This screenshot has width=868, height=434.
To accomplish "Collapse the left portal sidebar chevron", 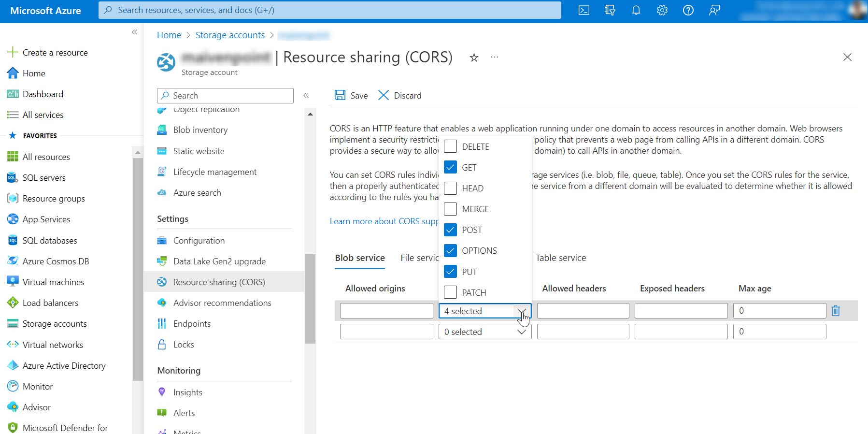I will tap(134, 32).
